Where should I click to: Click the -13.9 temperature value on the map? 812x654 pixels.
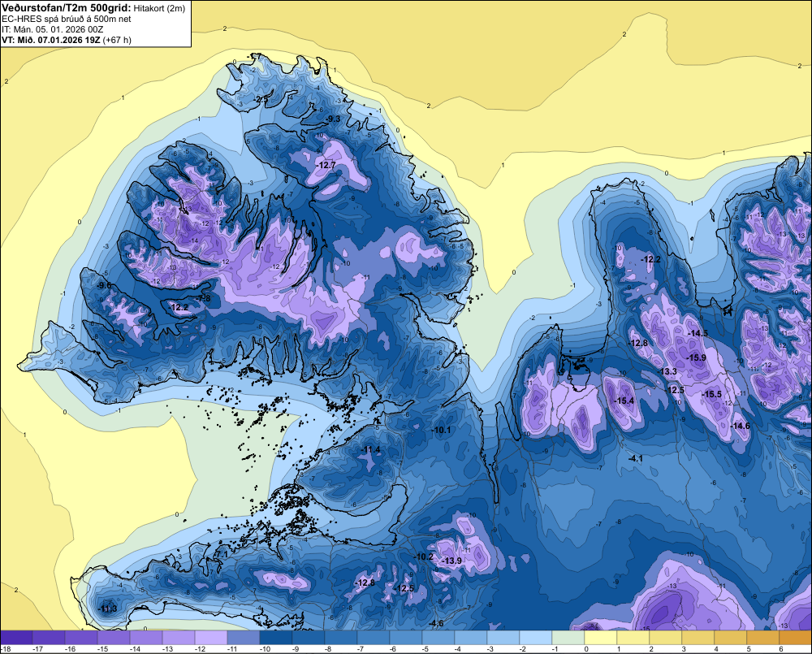point(451,561)
